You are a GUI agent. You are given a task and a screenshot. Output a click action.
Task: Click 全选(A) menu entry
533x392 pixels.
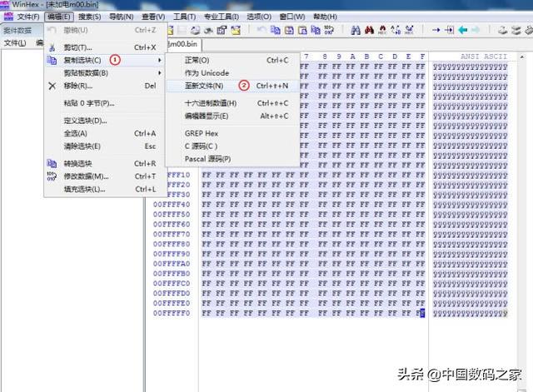pos(106,133)
